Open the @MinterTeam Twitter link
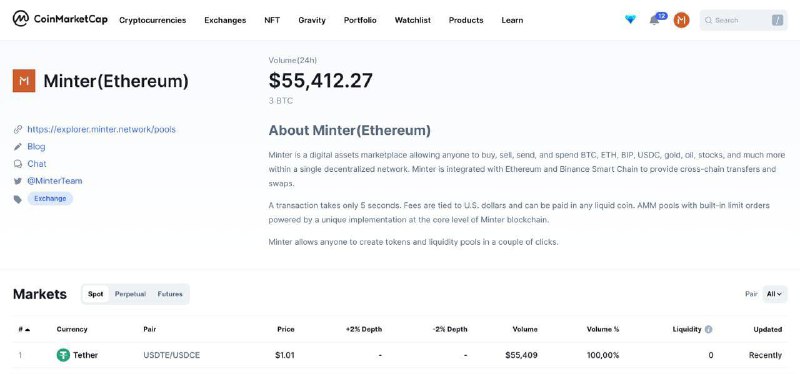This screenshot has height=374, width=800. [x=55, y=181]
